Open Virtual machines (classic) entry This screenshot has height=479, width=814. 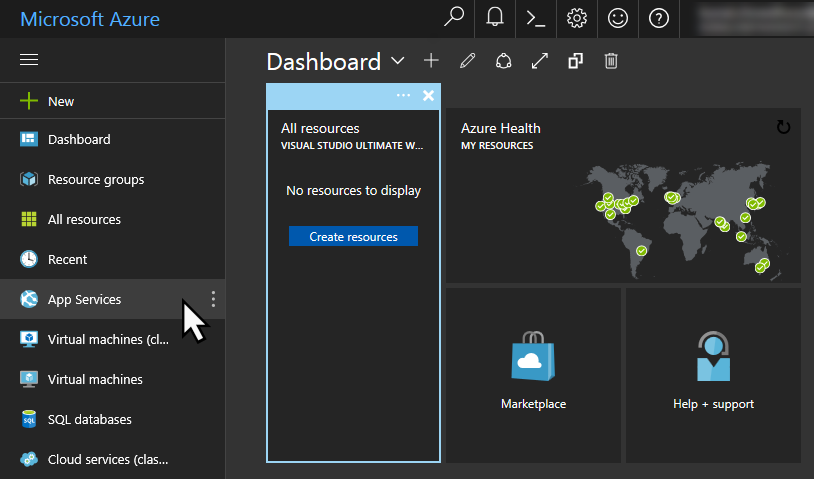tap(113, 339)
